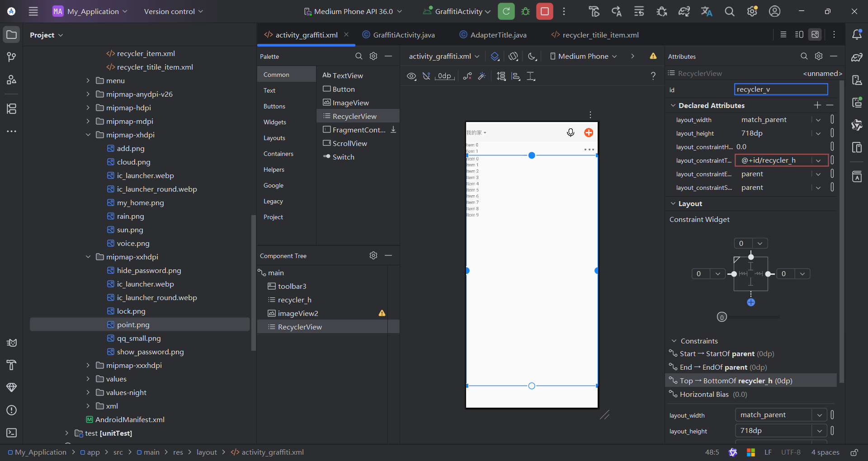This screenshot has height=461, width=868.
Task: Expand the mipmap-xxxhdpi folder
Action: pos(88,365)
